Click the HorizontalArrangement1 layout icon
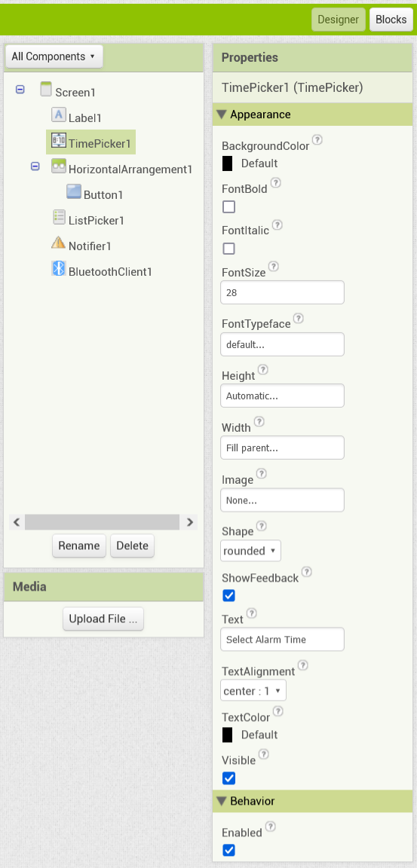The width and height of the screenshot is (417, 868). click(58, 166)
